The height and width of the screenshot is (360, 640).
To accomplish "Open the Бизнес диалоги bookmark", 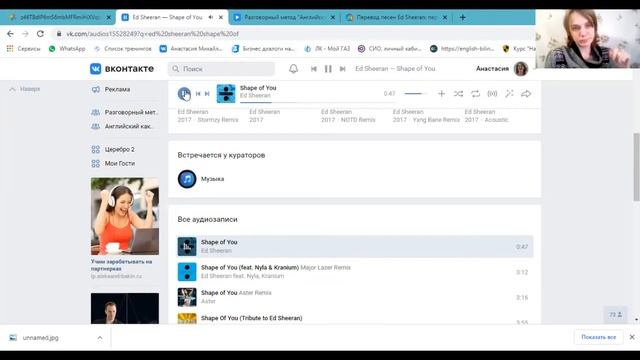I will tap(263, 49).
